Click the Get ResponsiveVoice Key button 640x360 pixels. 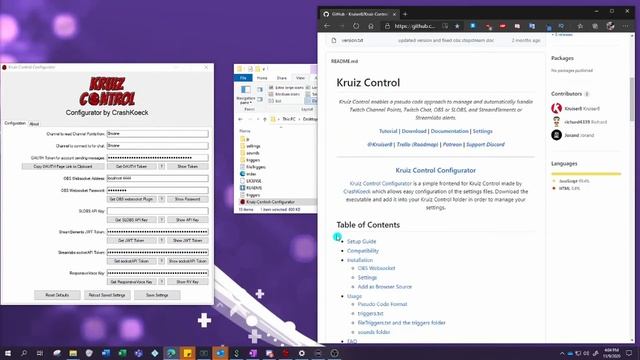[131, 282]
